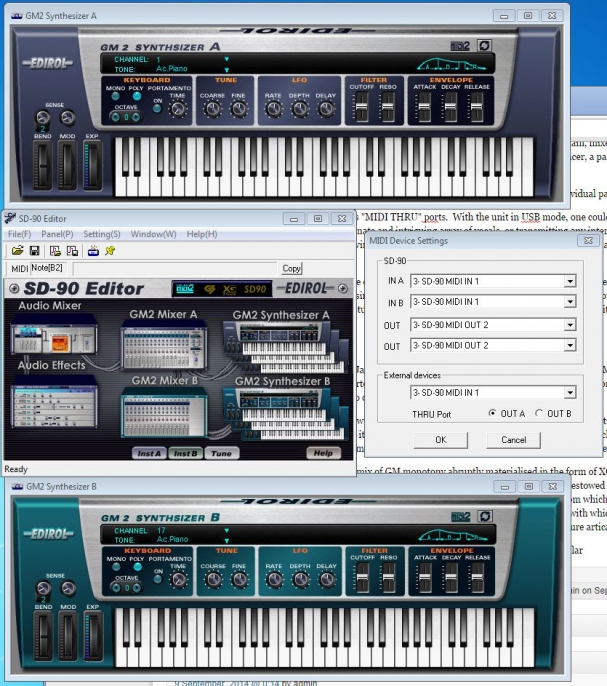The height and width of the screenshot is (686, 607).
Task: Enable POLY mode in Synthesizer B
Action: tap(137, 567)
